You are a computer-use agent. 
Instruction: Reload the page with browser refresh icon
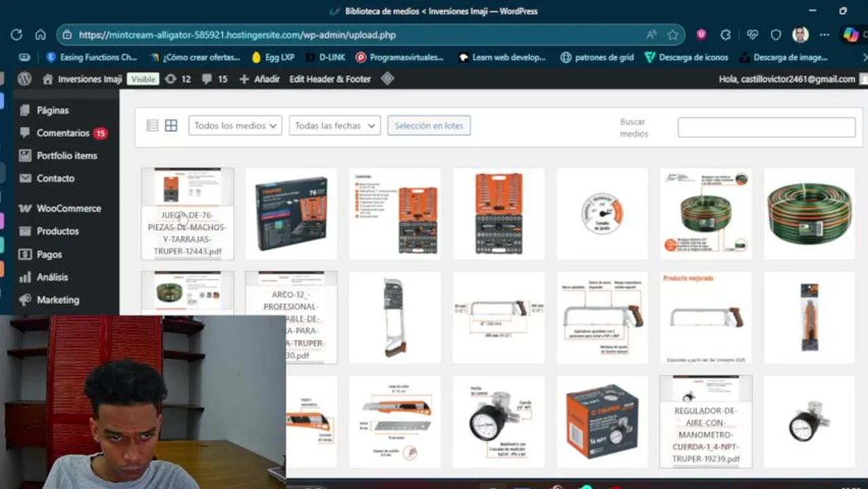[x=16, y=35]
